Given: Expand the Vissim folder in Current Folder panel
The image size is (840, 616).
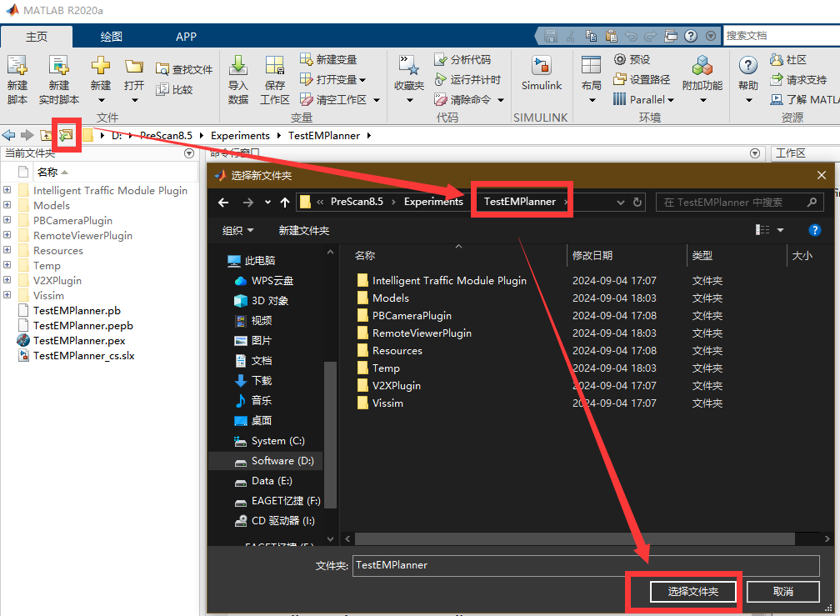Looking at the screenshot, I should 7,294.
